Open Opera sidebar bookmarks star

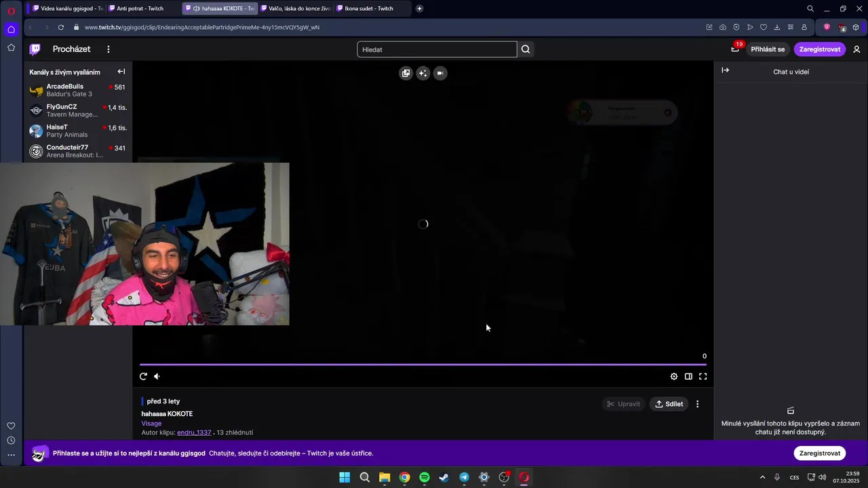pyautogui.click(x=11, y=47)
